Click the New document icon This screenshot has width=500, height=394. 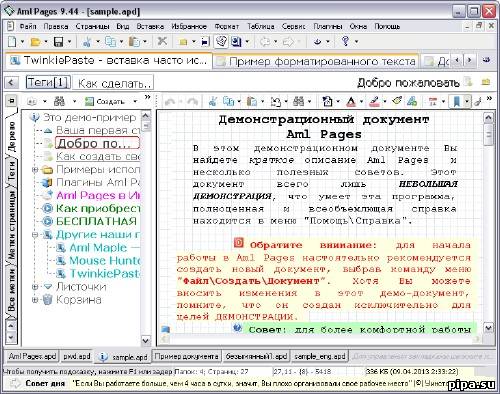coord(12,42)
